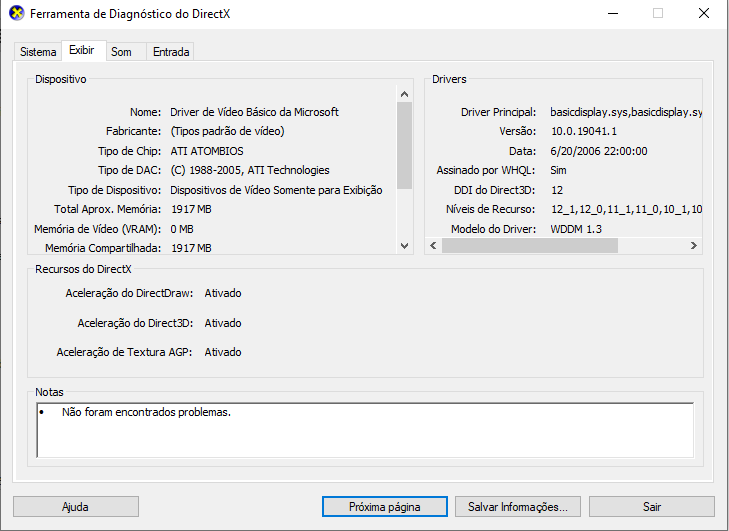Click the DDI do Direct3D value '12'
This screenshot has height=531, width=729.
click(x=557, y=190)
